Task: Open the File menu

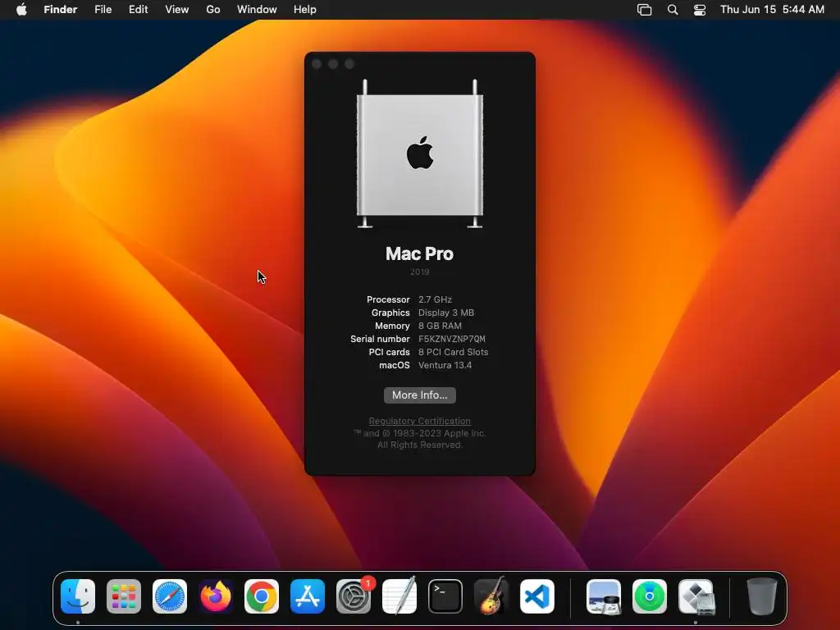Action: (103, 10)
